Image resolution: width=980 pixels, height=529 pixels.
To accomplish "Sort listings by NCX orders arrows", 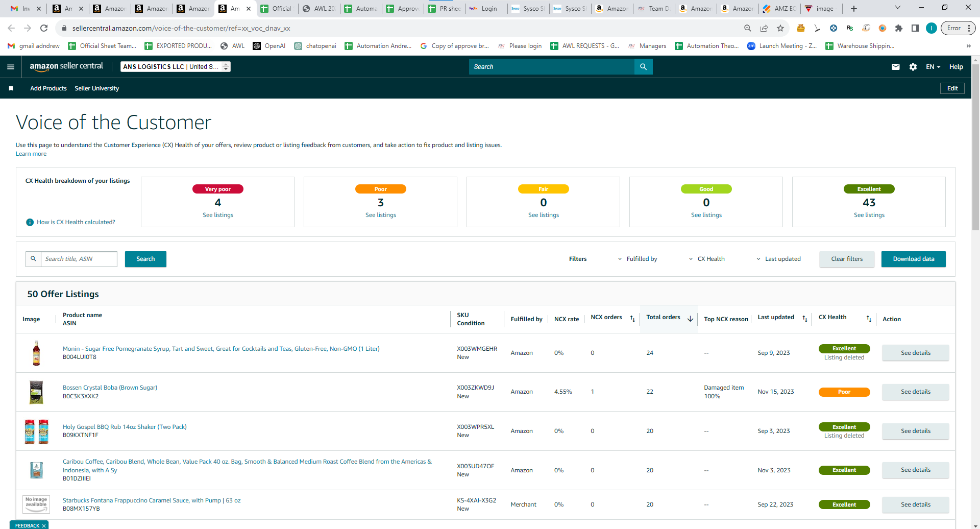I will click(632, 319).
